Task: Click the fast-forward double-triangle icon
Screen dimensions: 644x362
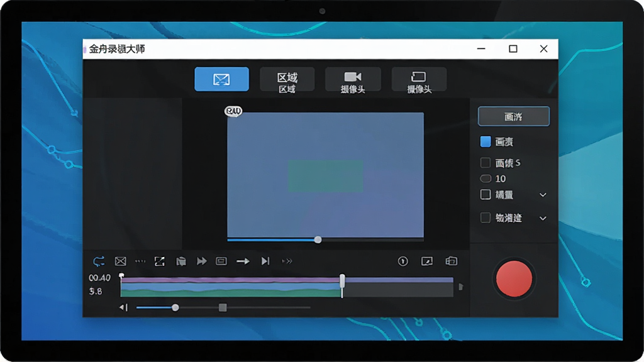Action: 202,261
